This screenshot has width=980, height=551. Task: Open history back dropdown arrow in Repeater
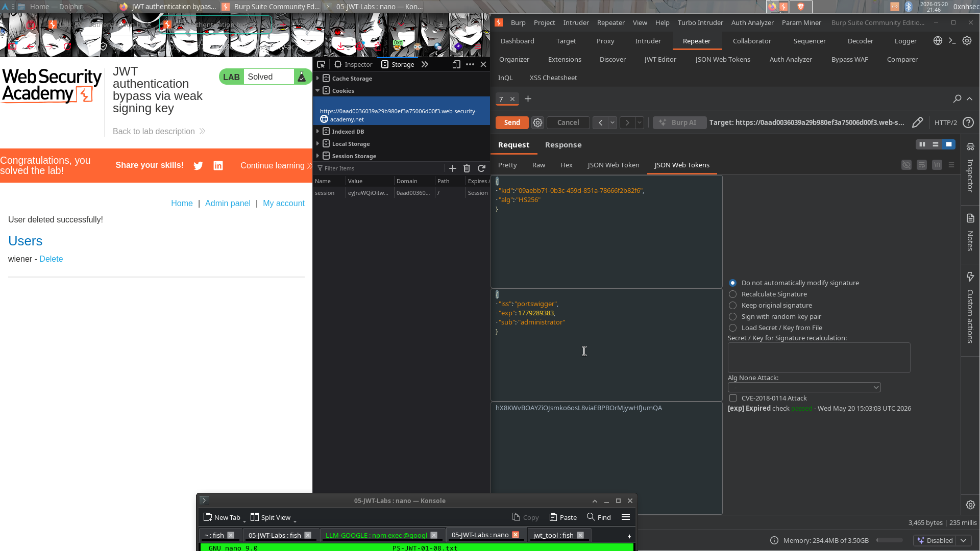(612, 122)
